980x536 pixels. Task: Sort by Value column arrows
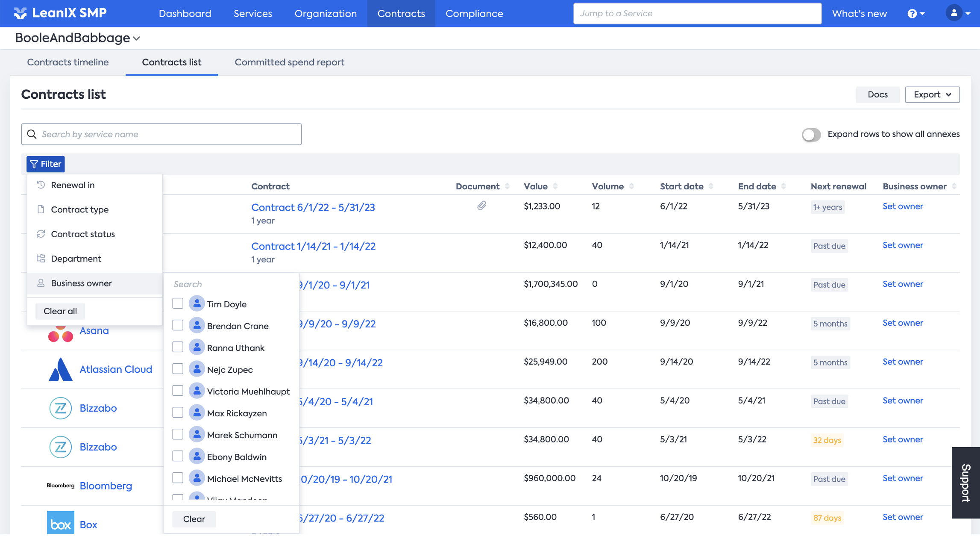555,186
